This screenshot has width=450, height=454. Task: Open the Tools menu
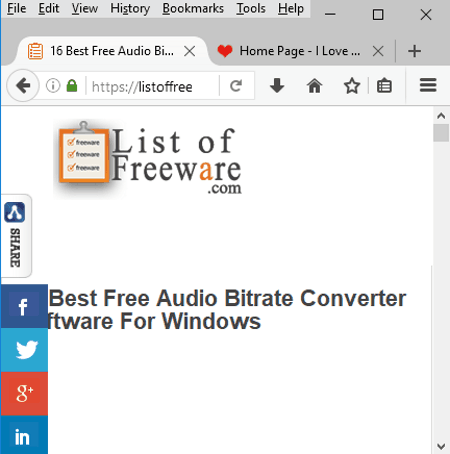[251, 8]
